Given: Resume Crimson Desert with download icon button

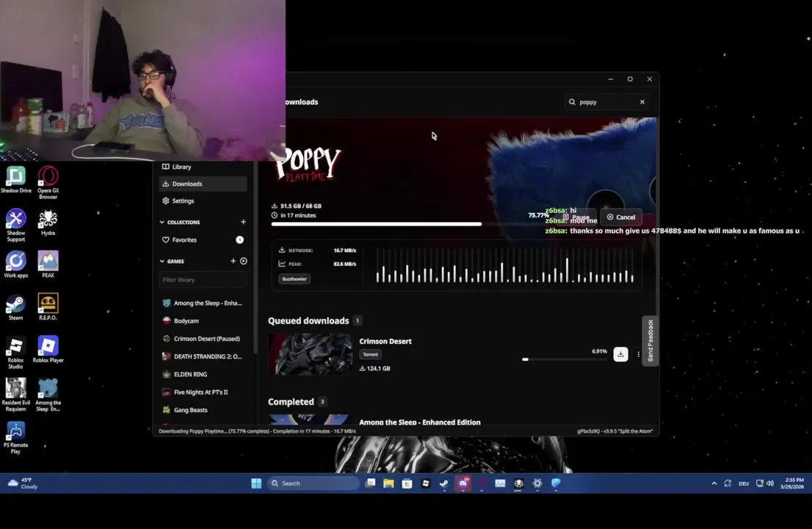Looking at the screenshot, I should [620, 354].
